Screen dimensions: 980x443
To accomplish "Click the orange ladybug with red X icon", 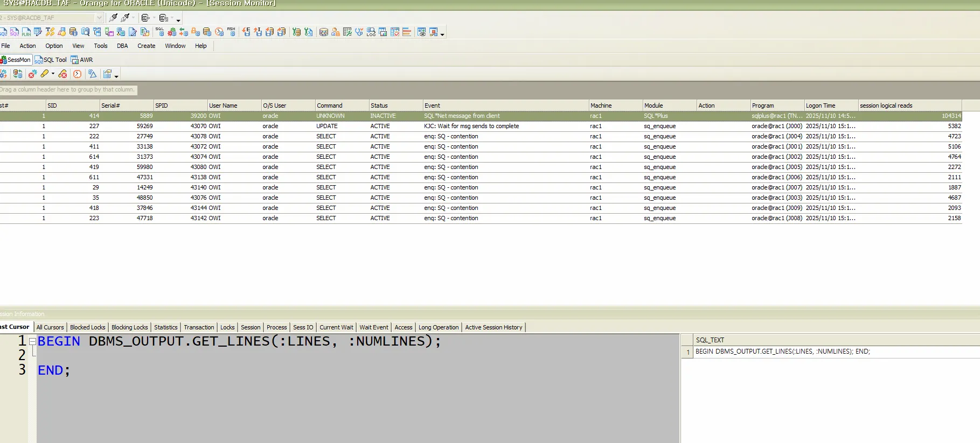I will point(63,74).
